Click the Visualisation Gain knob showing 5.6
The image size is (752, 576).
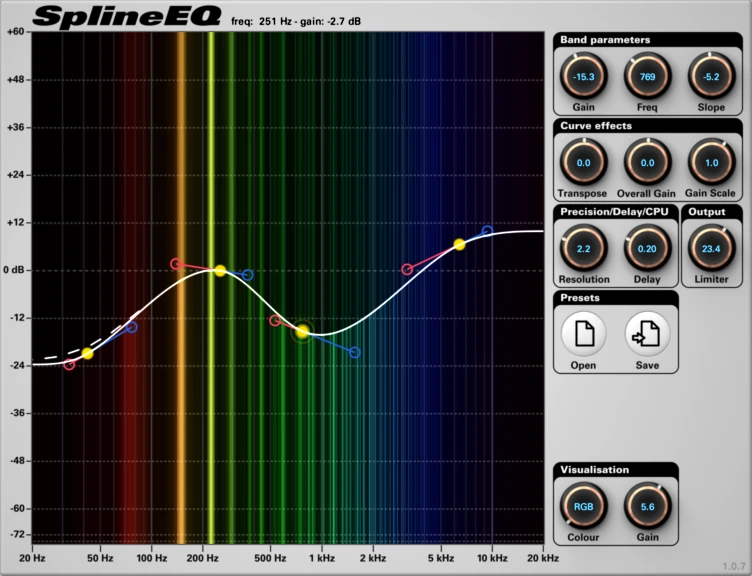coord(647,506)
